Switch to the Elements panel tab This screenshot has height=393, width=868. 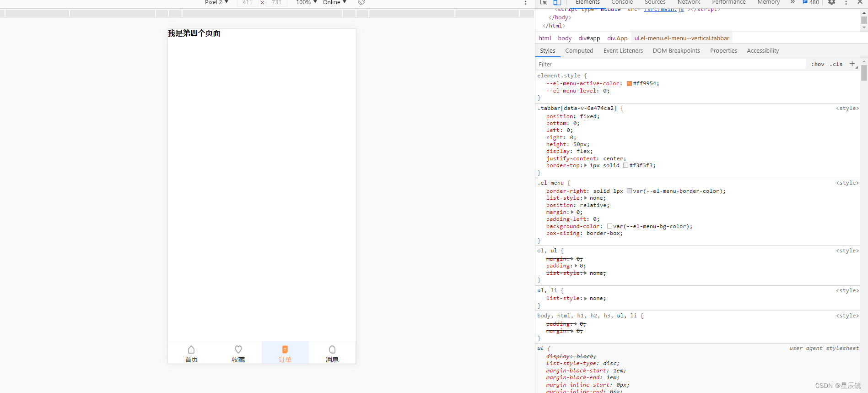tap(588, 2)
